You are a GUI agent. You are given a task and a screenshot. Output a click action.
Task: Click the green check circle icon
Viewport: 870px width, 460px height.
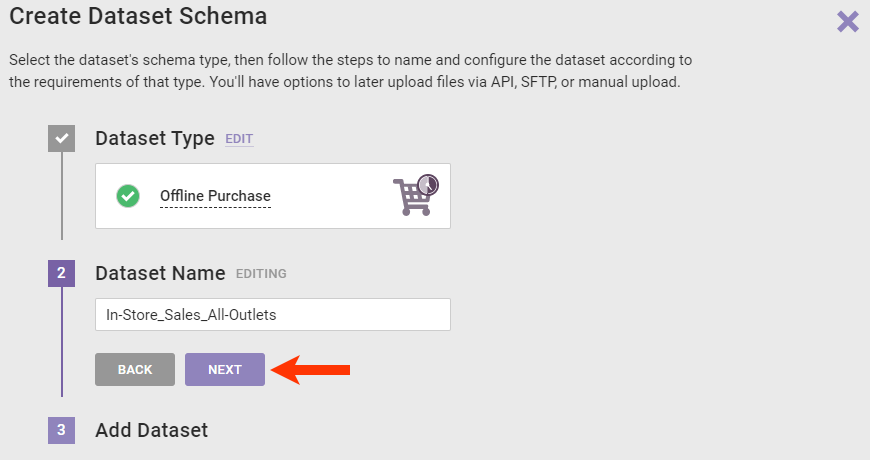coord(128,196)
